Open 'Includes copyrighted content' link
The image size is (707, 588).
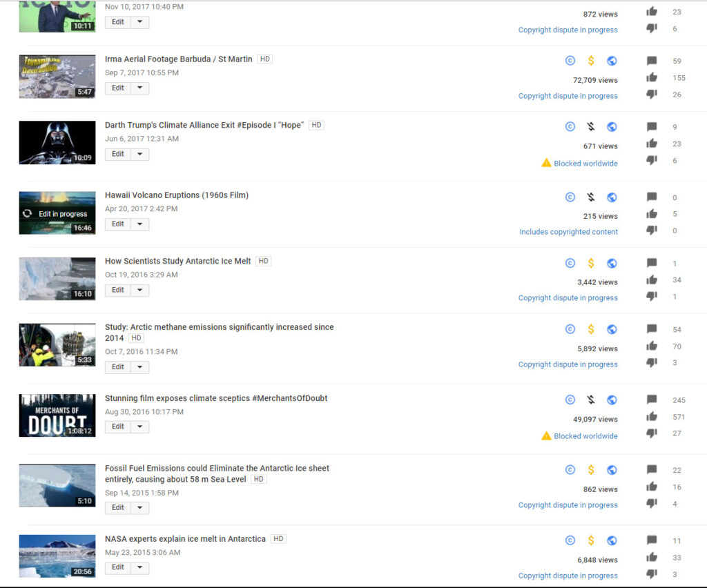(568, 232)
